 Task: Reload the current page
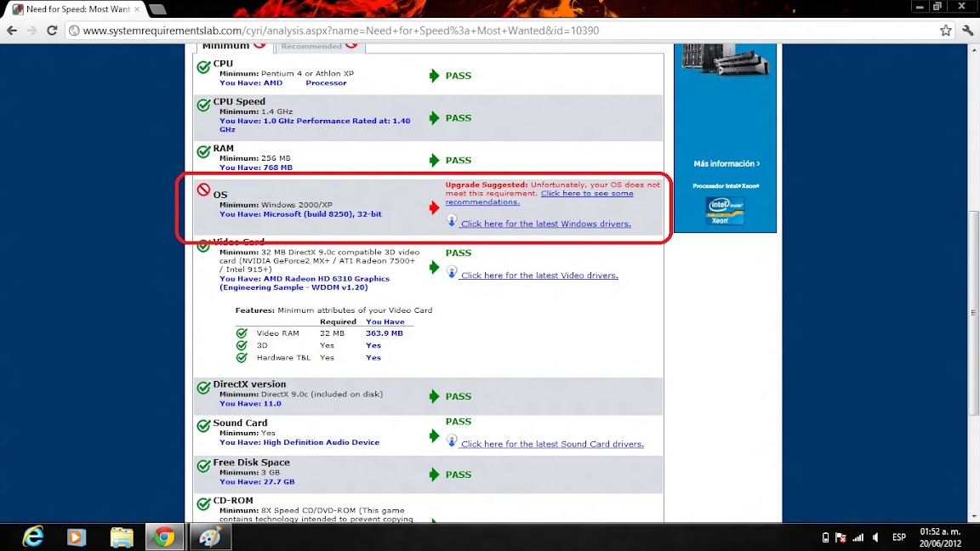pos(52,30)
